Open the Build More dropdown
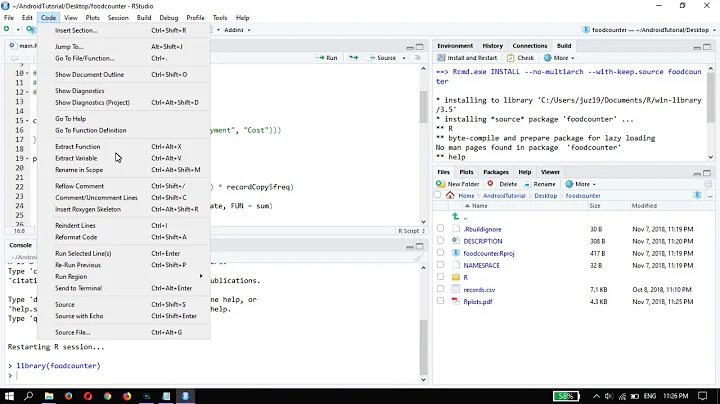The image size is (720, 404). point(559,58)
